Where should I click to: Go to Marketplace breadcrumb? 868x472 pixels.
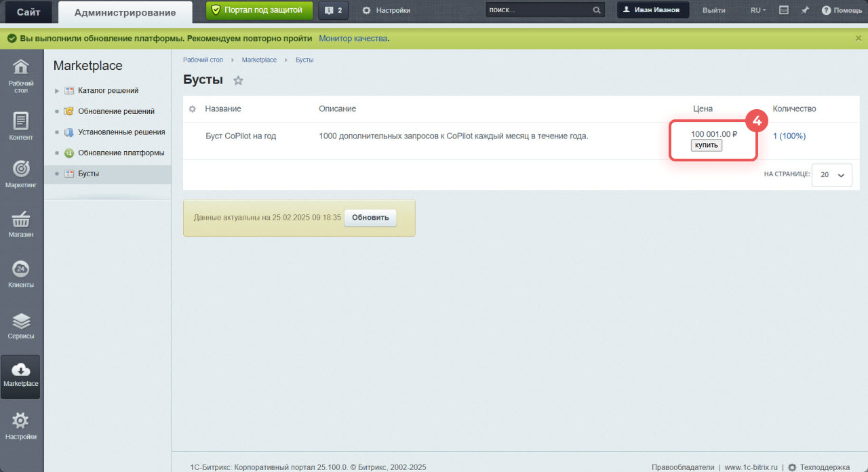(259, 60)
